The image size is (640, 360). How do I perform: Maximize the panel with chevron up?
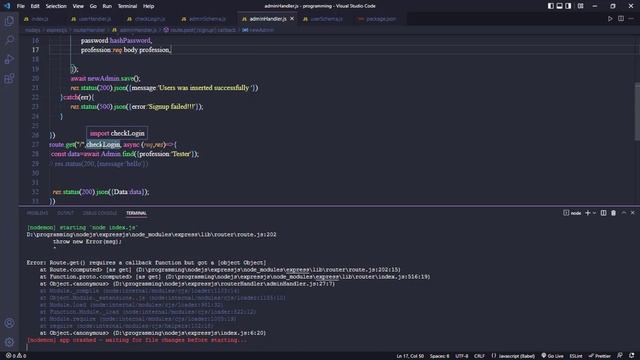624,213
